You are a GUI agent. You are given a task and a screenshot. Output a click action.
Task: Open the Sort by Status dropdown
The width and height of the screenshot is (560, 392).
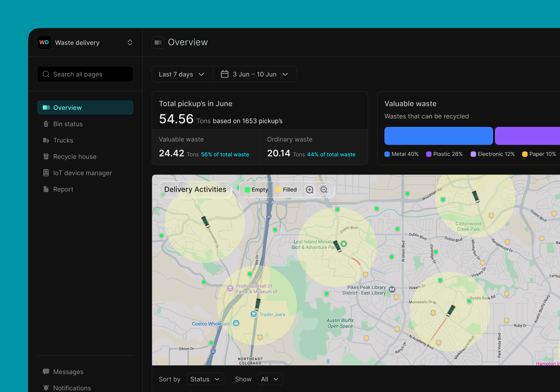point(205,379)
